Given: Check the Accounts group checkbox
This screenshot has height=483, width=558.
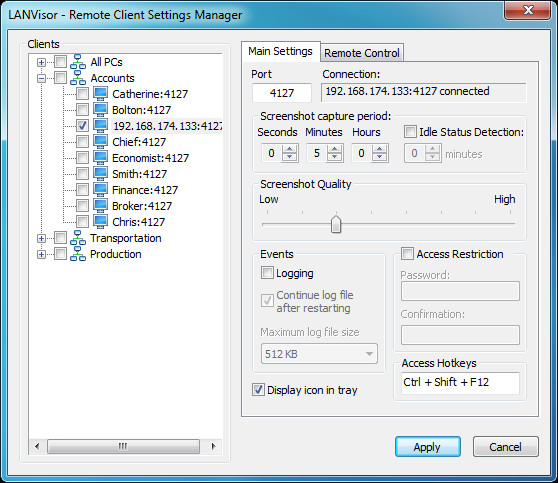Looking at the screenshot, I should pyautogui.click(x=60, y=78).
